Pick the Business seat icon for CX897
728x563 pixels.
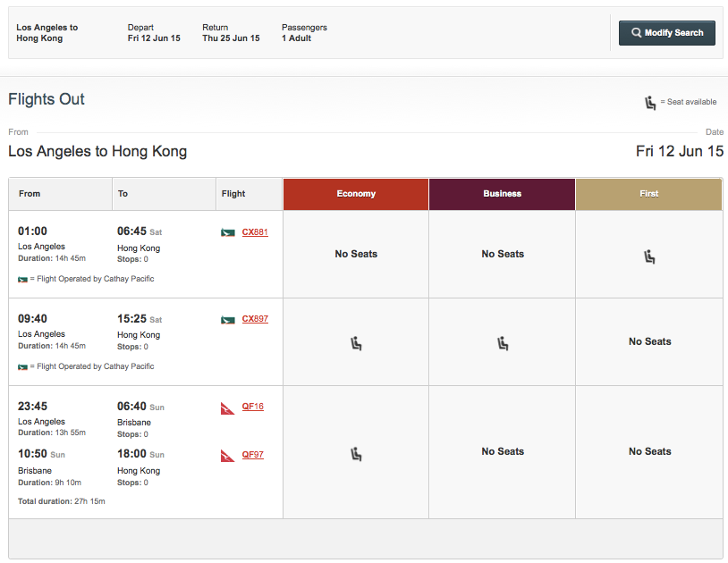[503, 343]
